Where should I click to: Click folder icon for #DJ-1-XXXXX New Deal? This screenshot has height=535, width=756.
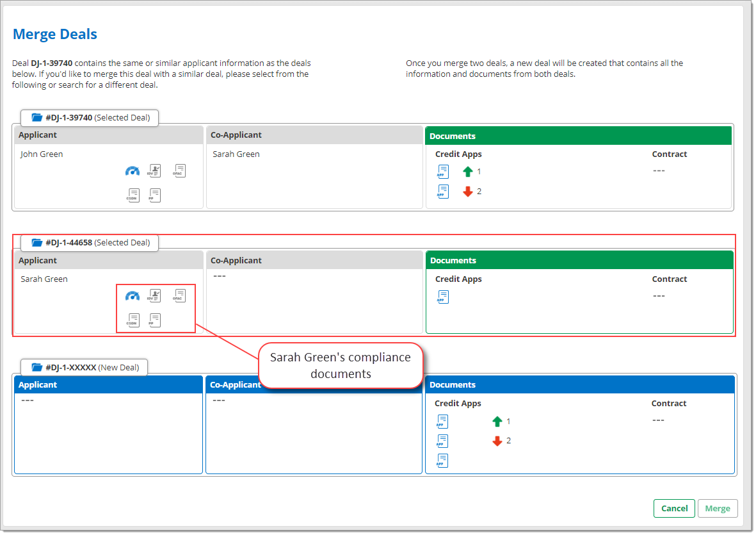pyautogui.click(x=36, y=367)
